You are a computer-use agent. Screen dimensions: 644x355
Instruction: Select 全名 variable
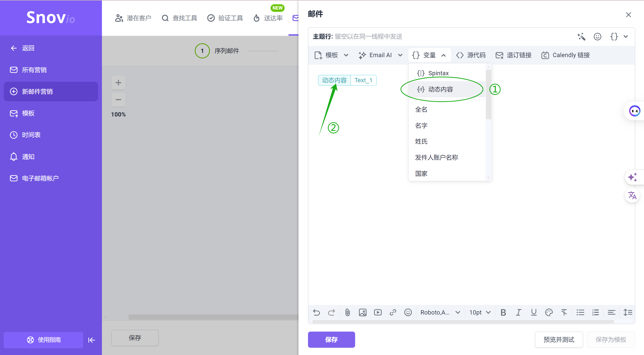click(447, 109)
